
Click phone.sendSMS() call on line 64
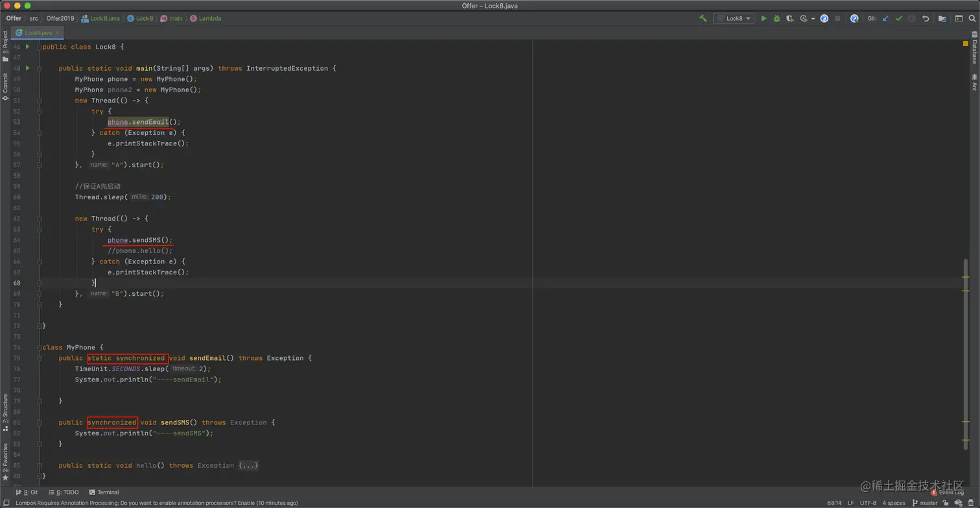click(140, 240)
